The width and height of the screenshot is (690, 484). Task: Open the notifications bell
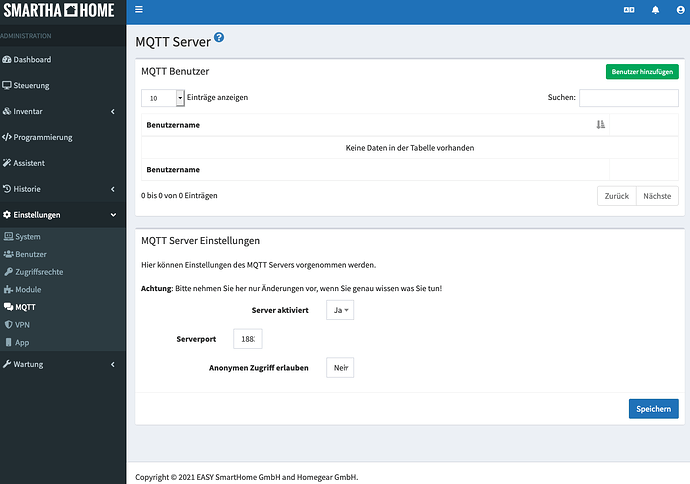(656, 10)
